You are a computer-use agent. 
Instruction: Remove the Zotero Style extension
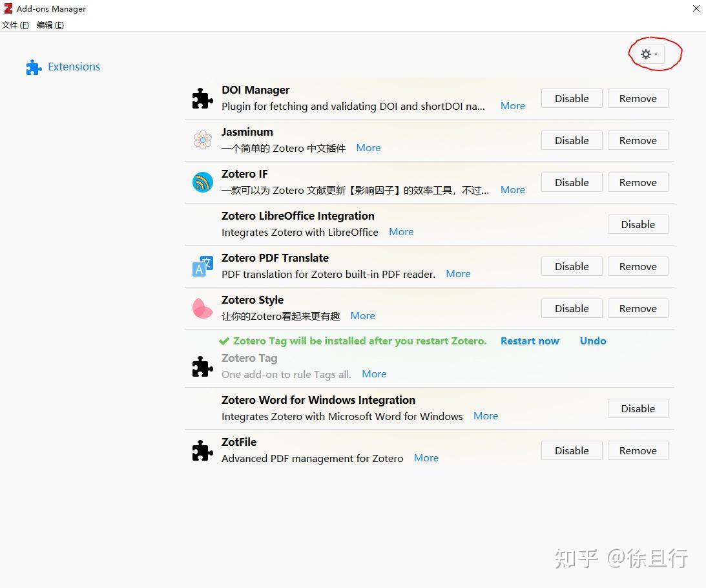tap(638, 308)
